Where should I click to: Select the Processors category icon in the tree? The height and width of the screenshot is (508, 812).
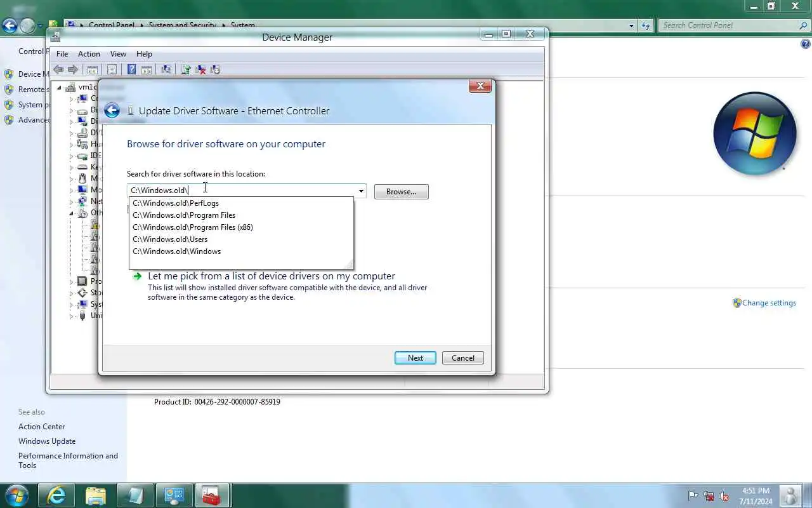click(82, 281)
